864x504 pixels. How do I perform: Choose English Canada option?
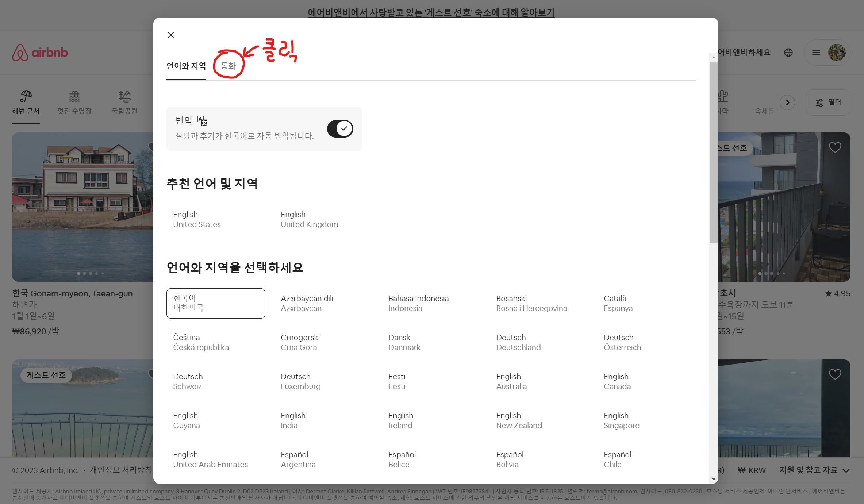646,381
